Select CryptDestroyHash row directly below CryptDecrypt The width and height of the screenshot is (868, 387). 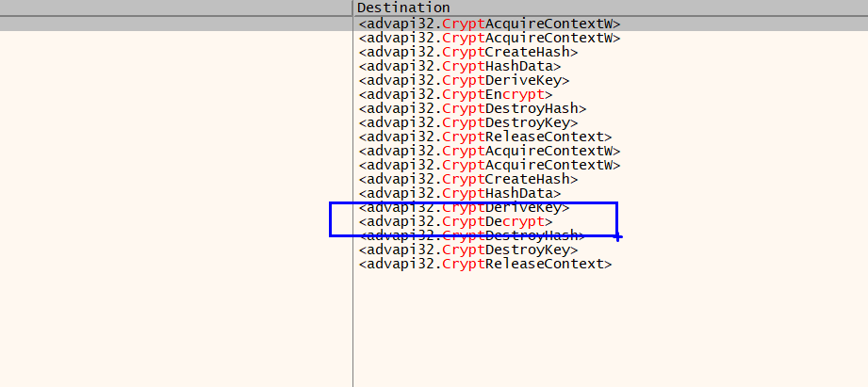(x=471, y=235)
